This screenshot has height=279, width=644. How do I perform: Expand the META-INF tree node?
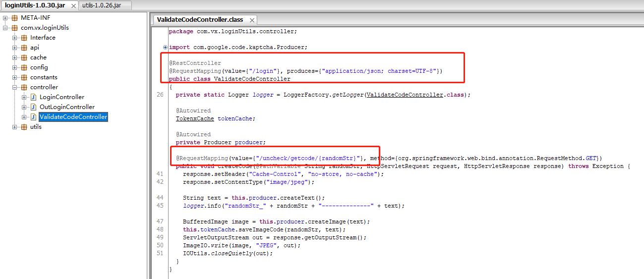(x=5, y=18)
